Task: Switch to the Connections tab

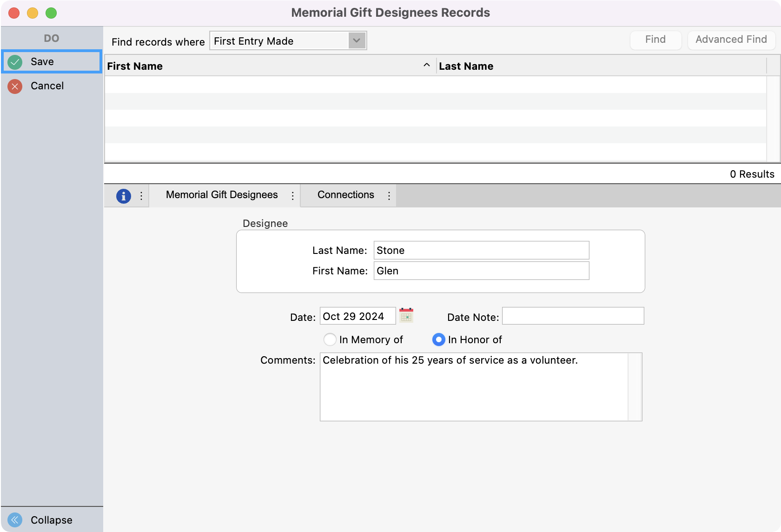Action: 345,195
